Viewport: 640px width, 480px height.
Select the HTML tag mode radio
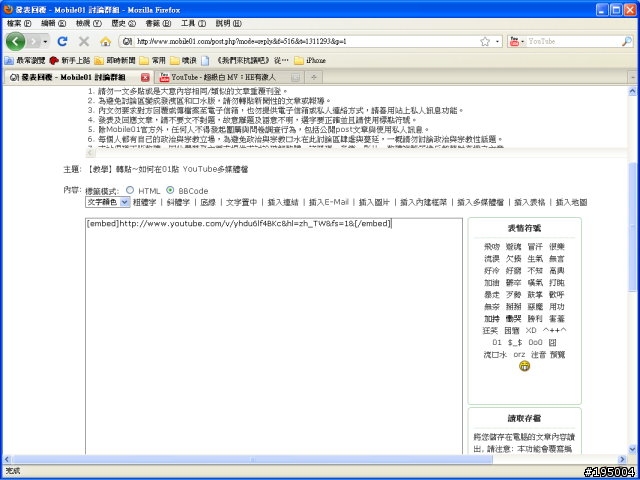coord(130,190)
